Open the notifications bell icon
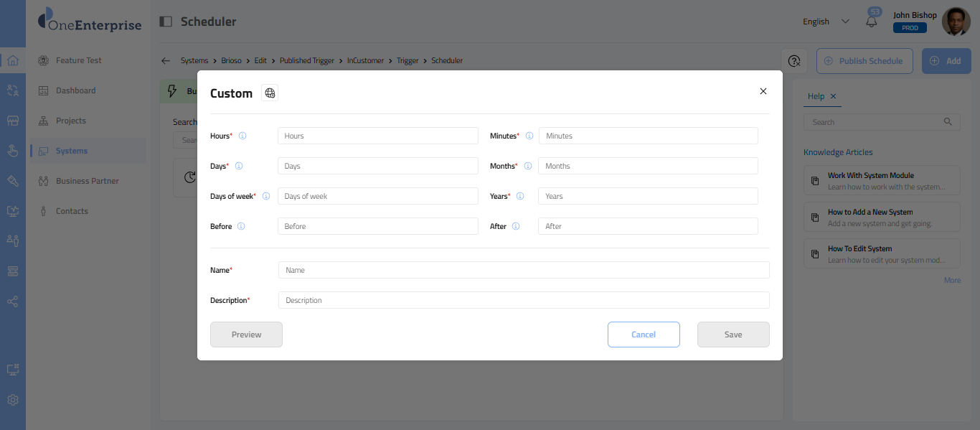The image size is (980, 430). 872,22
